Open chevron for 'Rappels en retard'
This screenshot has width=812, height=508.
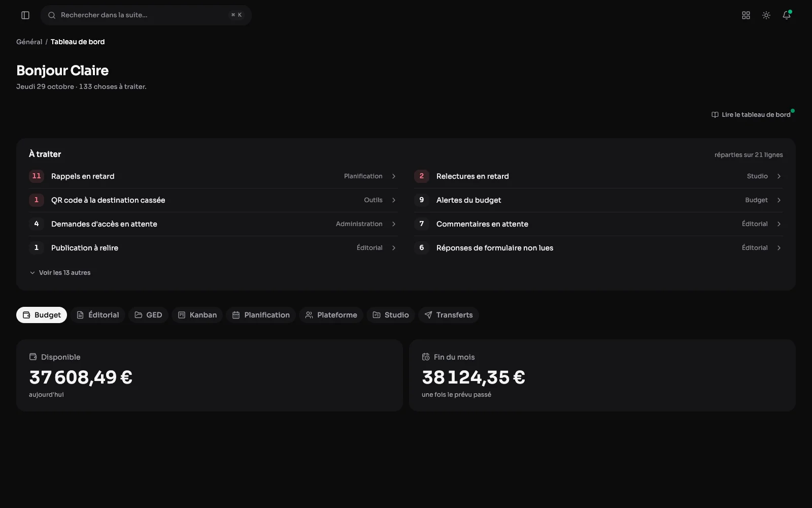coord(394,176)
